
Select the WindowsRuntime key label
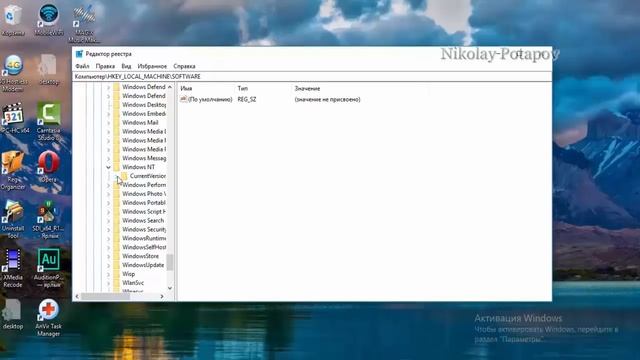click(144, 238)
